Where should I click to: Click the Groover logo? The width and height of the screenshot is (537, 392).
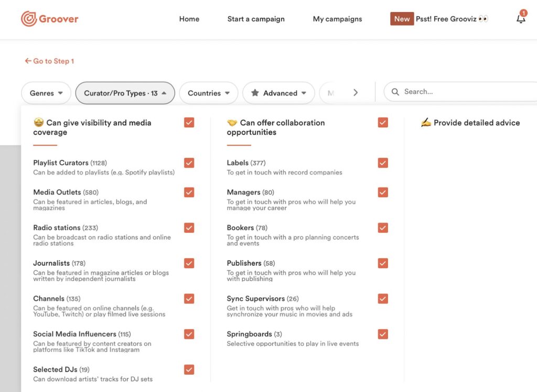(x=49, y=18)
